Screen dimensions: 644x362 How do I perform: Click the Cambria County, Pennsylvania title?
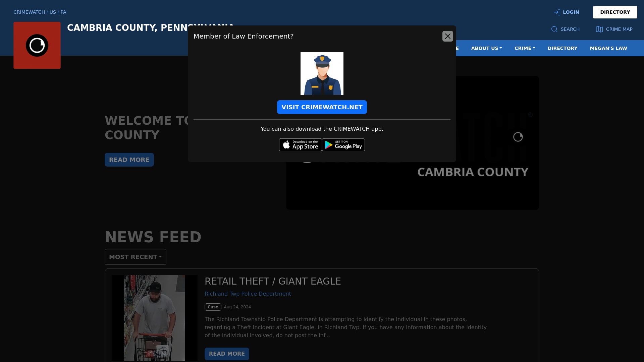coord(127,28)
